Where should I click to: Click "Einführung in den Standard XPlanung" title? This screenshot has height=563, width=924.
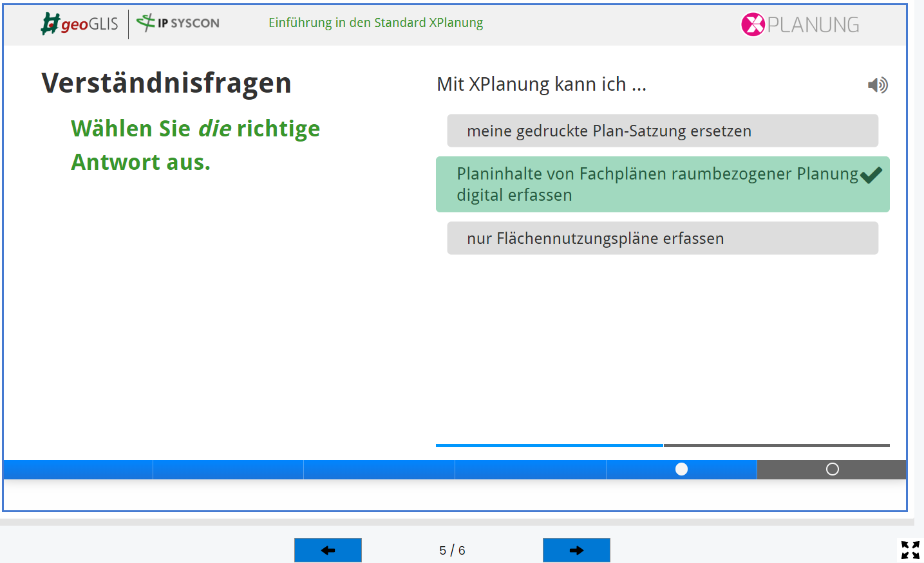375,23
